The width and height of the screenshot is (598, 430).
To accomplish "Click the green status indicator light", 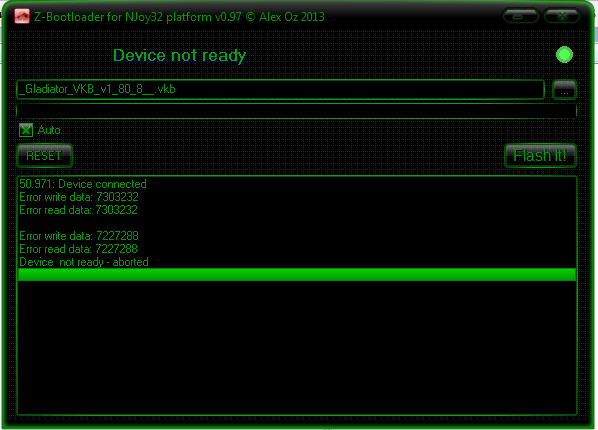I will point(564,55).
